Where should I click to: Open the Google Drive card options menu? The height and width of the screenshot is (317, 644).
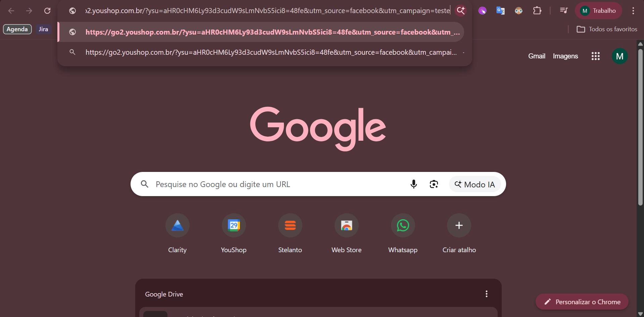[x=487, y=294]
